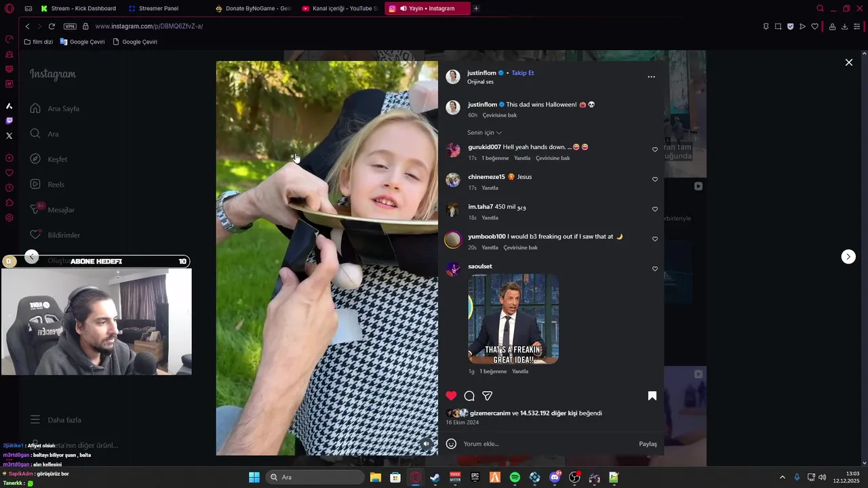The height and width of the screenshot is (488, 868).
Task: Open a new tab with the plus button
Action: pos(476,9)
